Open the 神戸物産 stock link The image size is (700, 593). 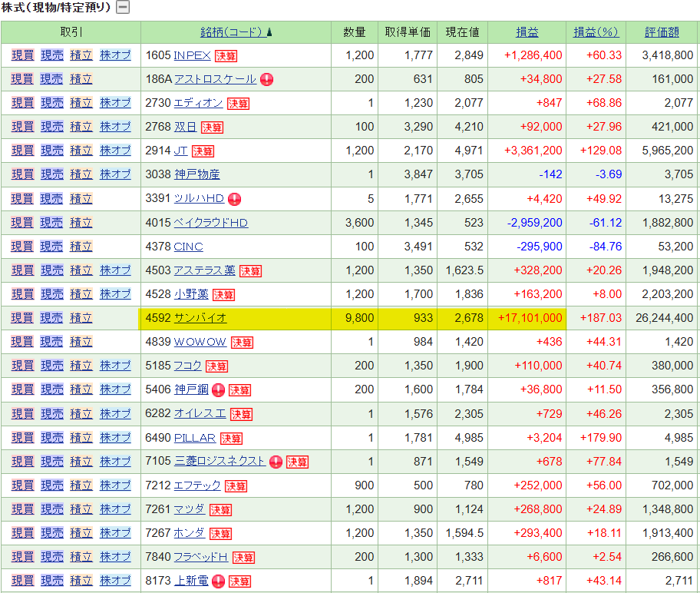pyautogui.click(x=196, y=175)
